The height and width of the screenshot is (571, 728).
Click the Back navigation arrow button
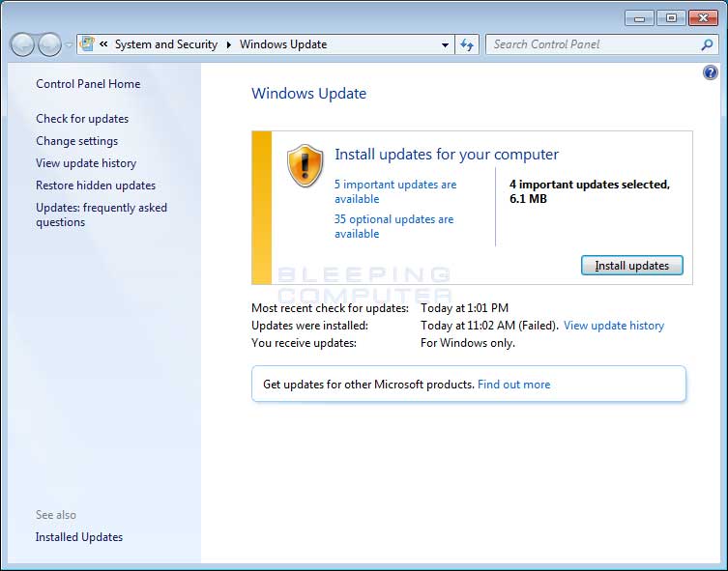[x=22, y=44]
